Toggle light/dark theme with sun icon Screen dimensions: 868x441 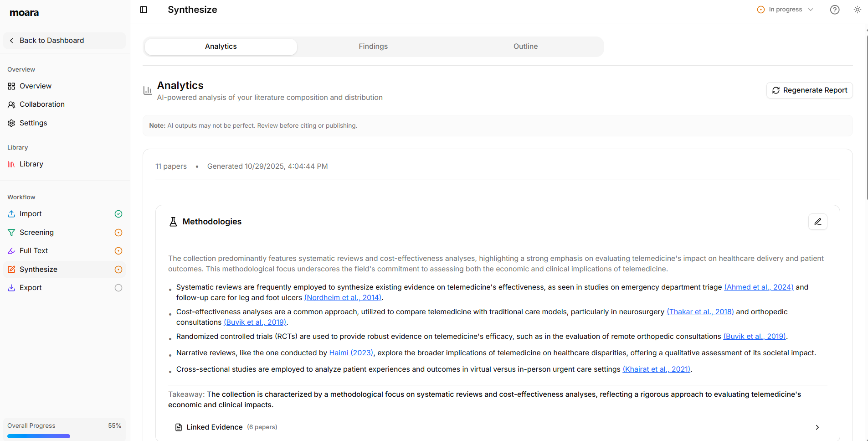point(858,9)
